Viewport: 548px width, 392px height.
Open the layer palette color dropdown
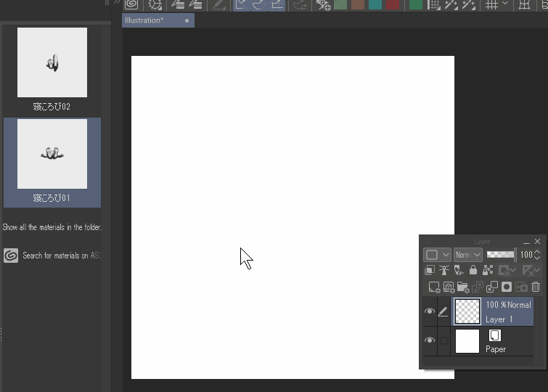tap(437, 255)
